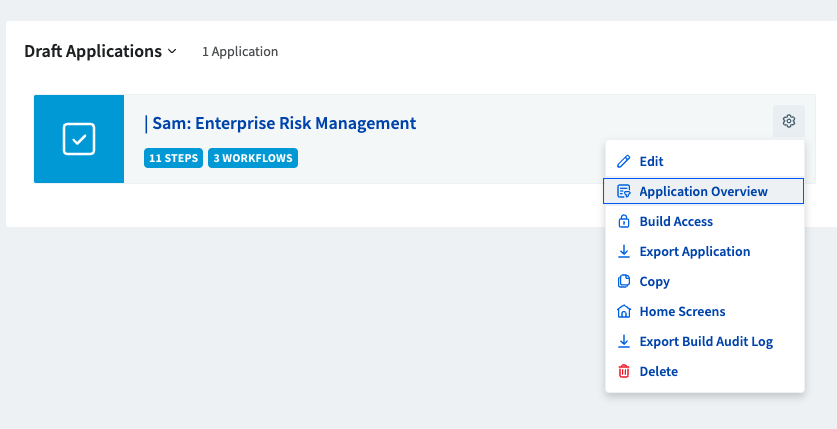The width and height of the screenshot is (837, 429).
Task: Click the download icon beside Export Build Audit Log
Action: pos(623,341)
